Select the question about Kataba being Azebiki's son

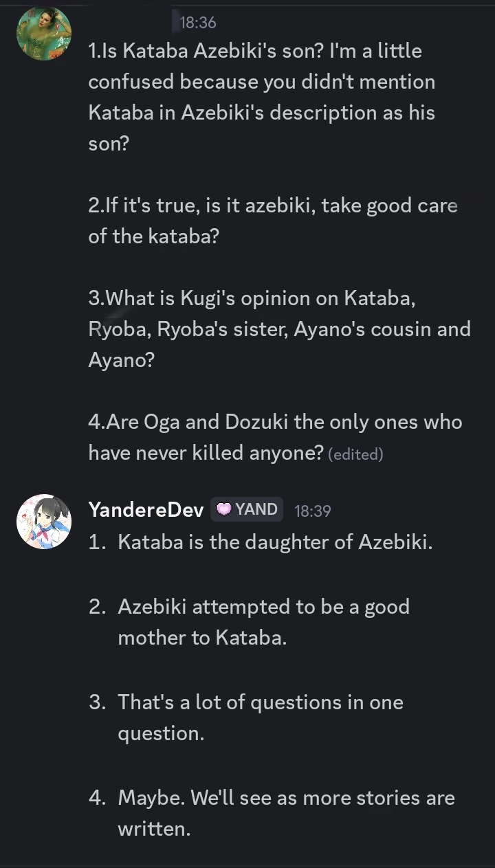(261, 97)
